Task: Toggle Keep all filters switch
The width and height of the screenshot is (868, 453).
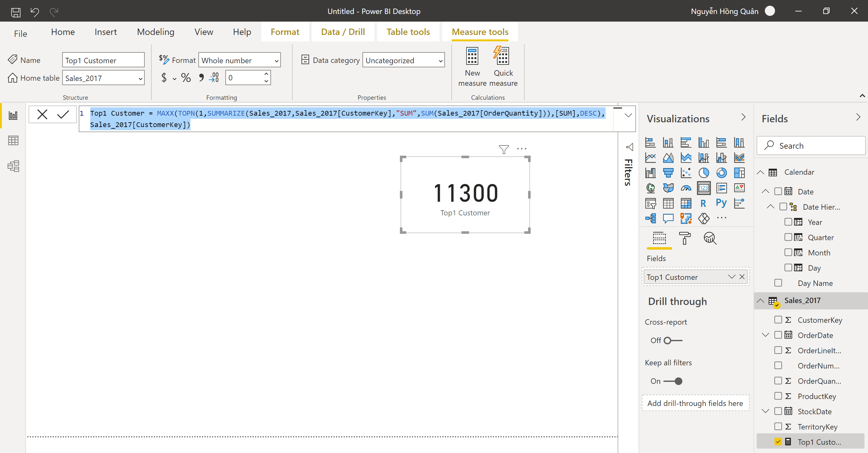Action: point(673,381)
